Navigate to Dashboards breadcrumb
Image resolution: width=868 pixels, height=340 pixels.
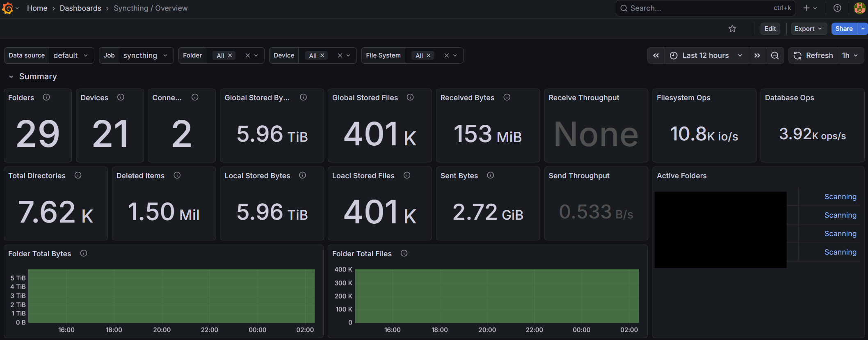tap(80, 8)
